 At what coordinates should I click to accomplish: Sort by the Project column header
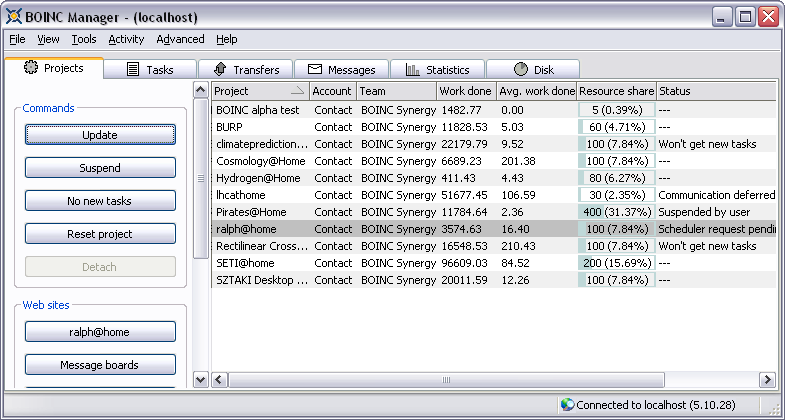pos(260,91)
